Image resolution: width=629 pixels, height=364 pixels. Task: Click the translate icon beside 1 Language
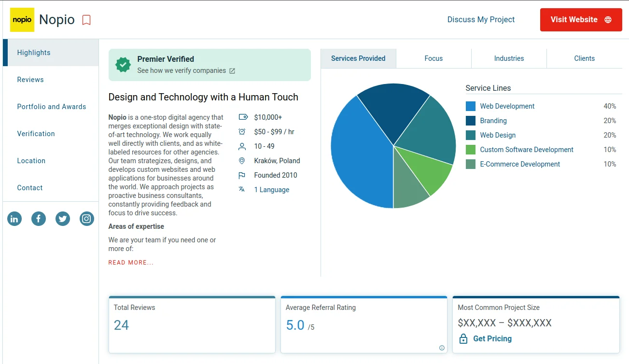tap(242, 189)
